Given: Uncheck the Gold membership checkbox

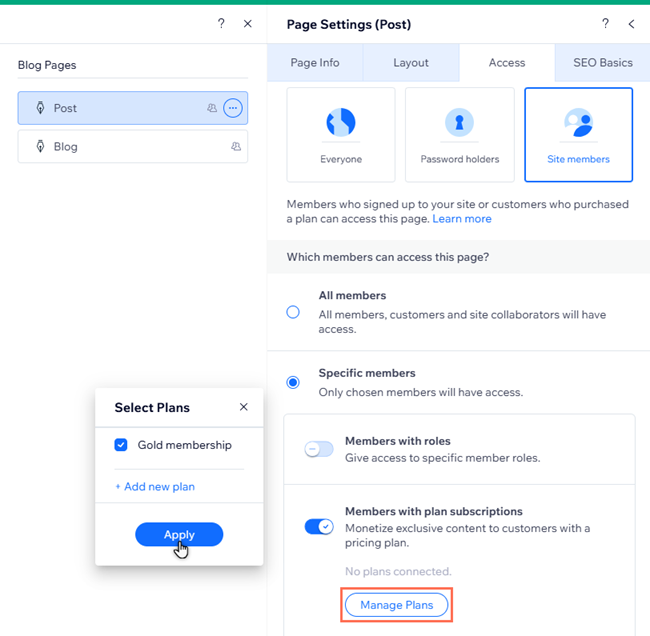Looking at the screenshot, I should coord(121,445).
